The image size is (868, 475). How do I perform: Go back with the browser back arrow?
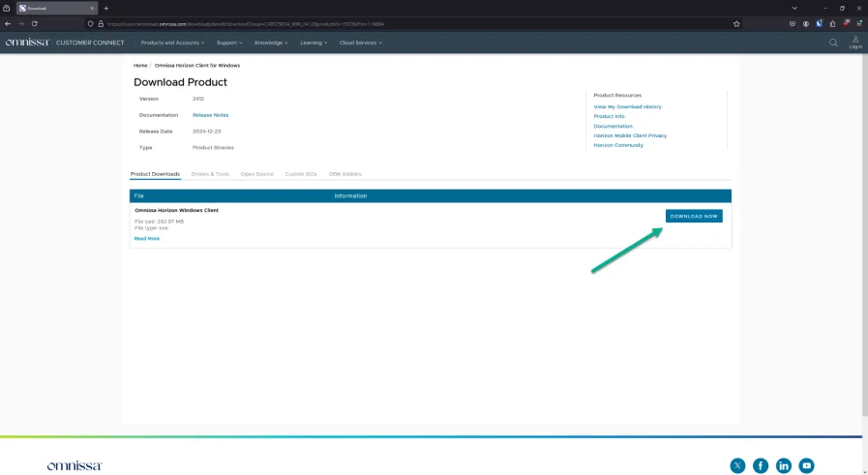[8, 24]
